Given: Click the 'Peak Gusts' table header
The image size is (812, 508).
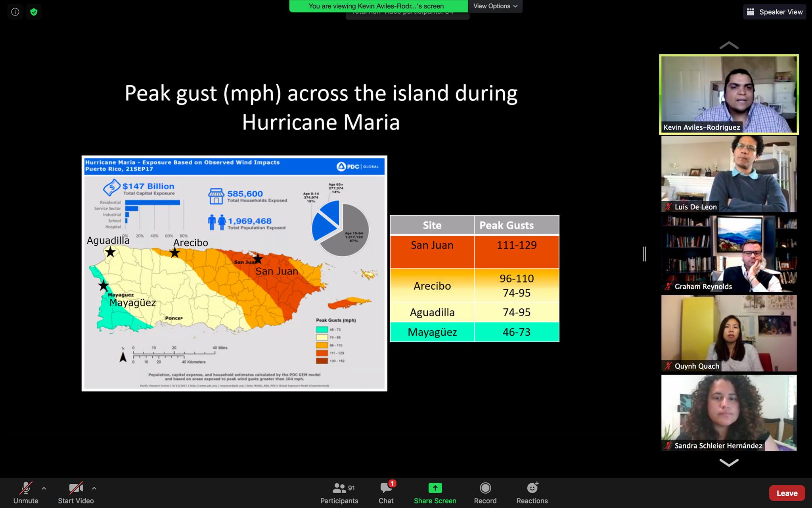Looking at the screenshot, I should (x=517, y=225).
